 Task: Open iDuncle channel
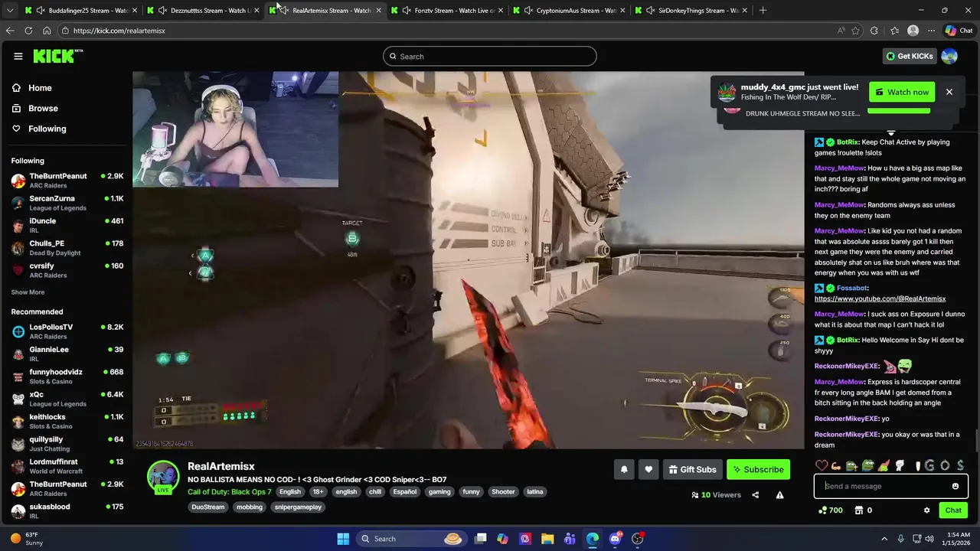tap(67, 225)
